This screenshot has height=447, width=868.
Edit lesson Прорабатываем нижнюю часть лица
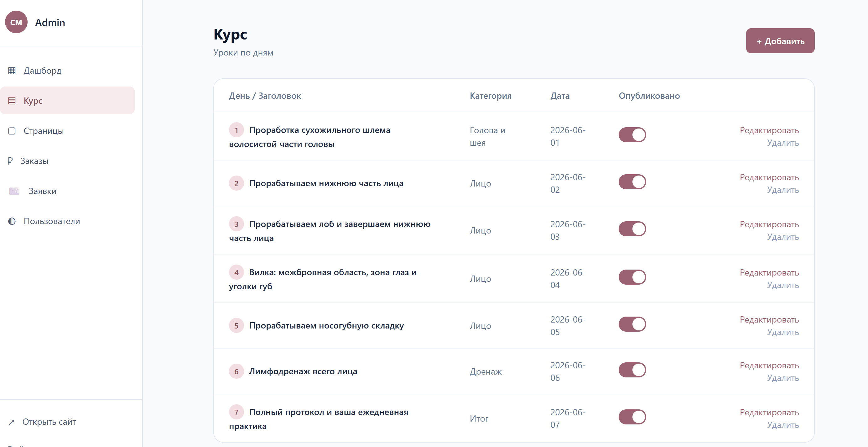[769, 178]
